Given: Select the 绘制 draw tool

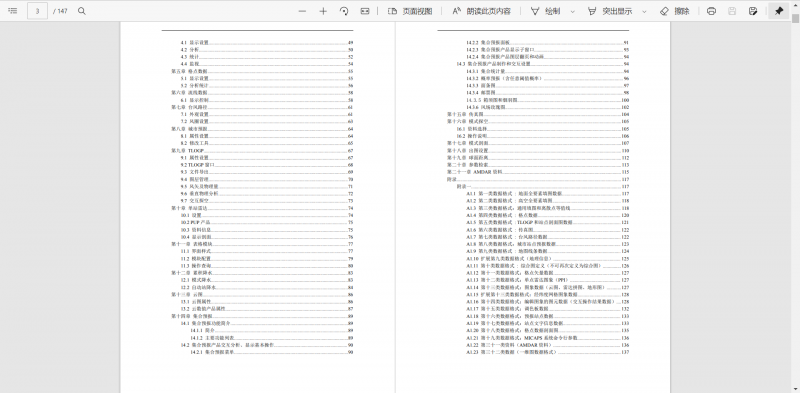Looking at the screenshot, I should (x=545, y=11).
